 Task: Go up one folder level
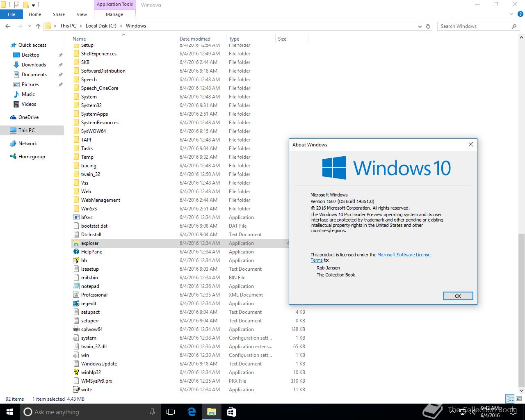pos(38,26)
